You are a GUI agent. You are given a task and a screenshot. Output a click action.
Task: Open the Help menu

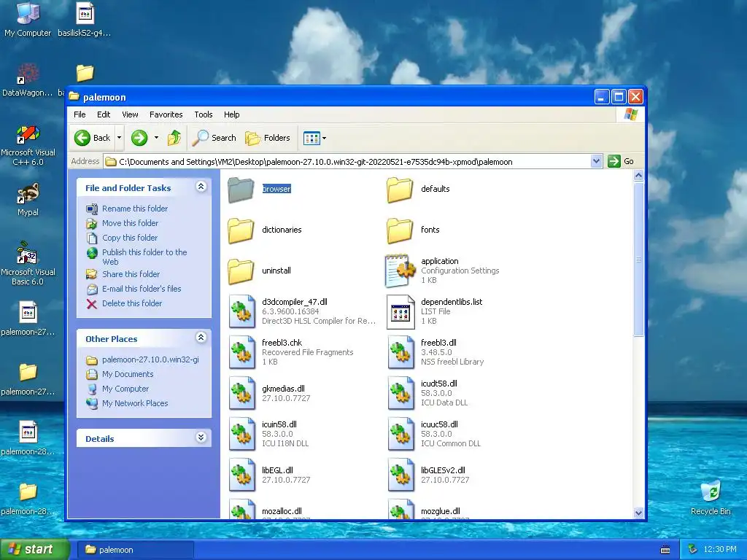[x=231, y=114]
